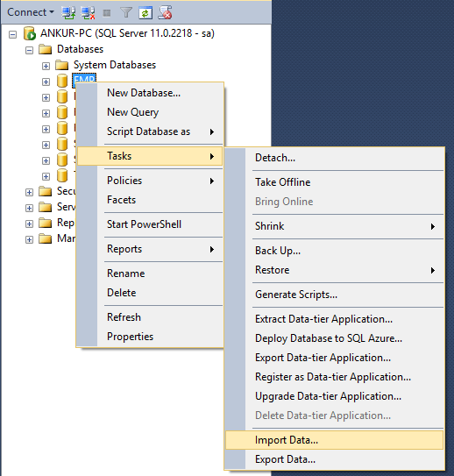Choose Start PowerShell
Viewport: 454px width, 476px height.
(150, 224)
